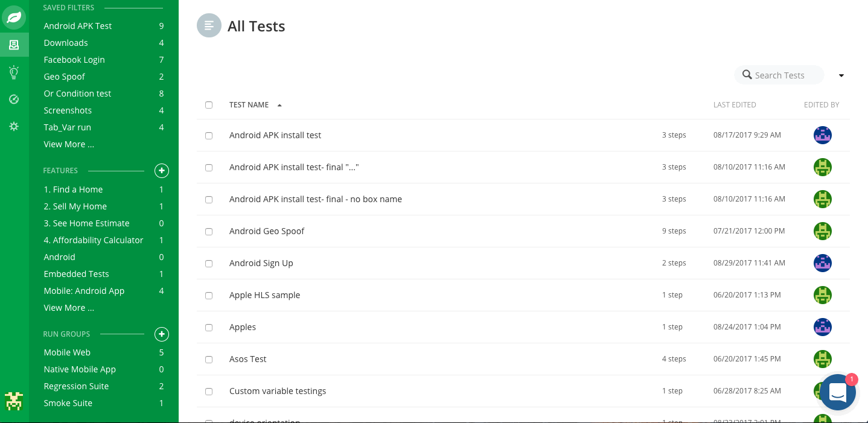The height and width of the screenshot is (423, 868).
Task: Add a new feature with plus icon
Action: (162, 171)
